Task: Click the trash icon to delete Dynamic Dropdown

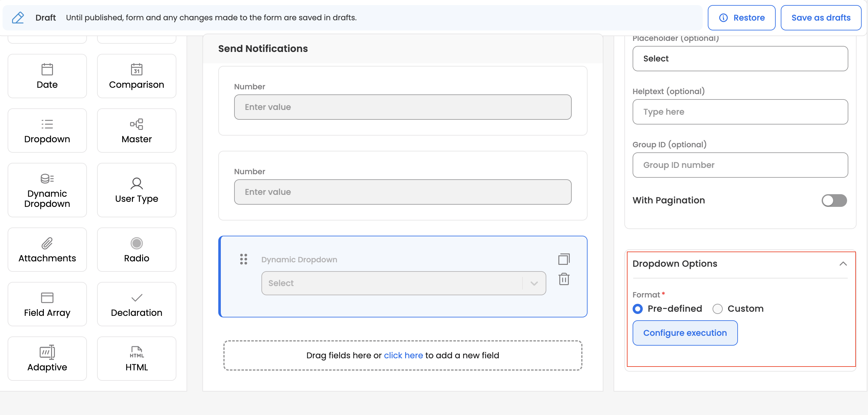Action: pyautogui.click(x=564, y=279)
